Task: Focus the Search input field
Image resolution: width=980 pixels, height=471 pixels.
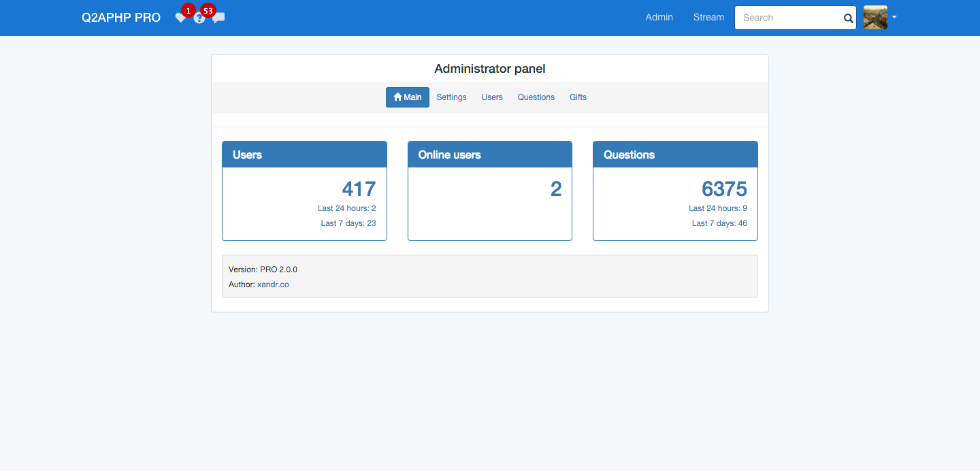Action: 789,18
